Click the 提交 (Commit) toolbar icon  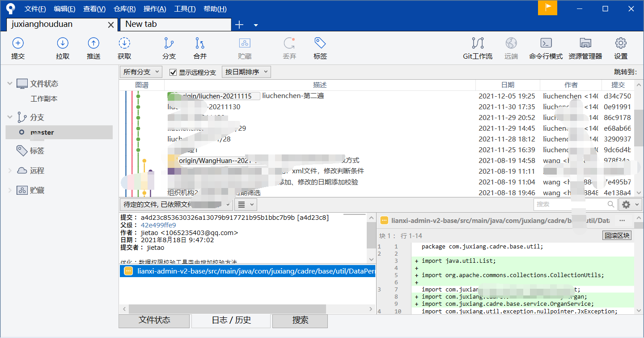18,43
